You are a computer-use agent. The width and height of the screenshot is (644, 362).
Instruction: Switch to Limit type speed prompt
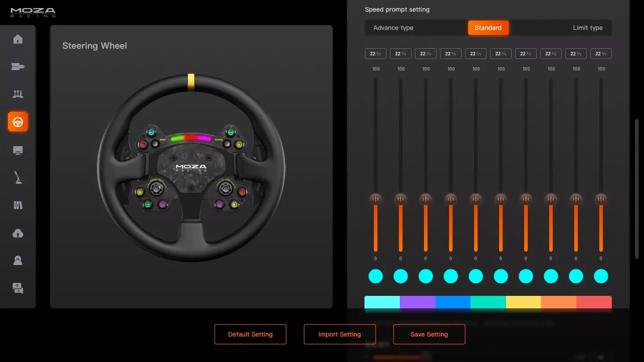(x=588, y=28)
